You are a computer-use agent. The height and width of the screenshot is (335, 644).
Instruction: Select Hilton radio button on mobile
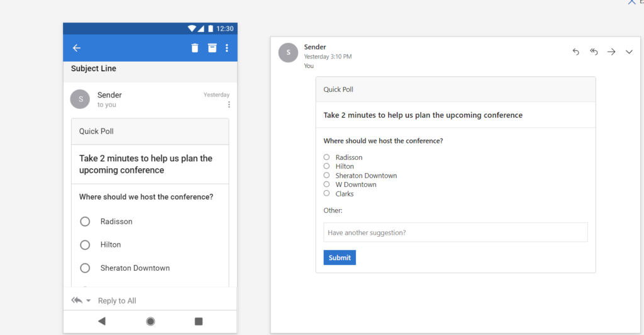tap(85, 245)
